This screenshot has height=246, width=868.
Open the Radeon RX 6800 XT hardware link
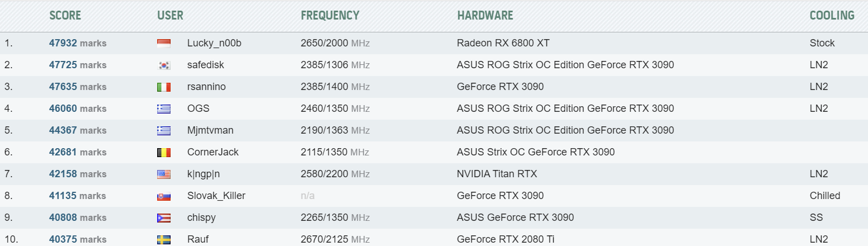pos(507,43)
